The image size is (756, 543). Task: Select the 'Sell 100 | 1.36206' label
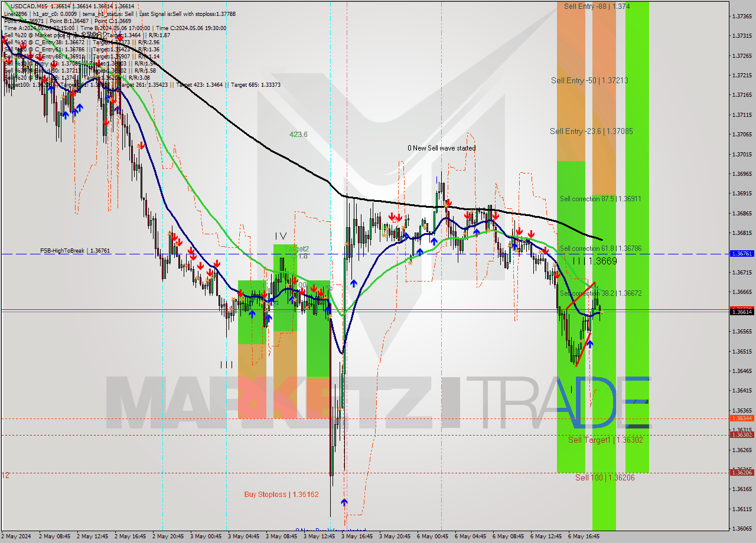click(x=605, y=477)
